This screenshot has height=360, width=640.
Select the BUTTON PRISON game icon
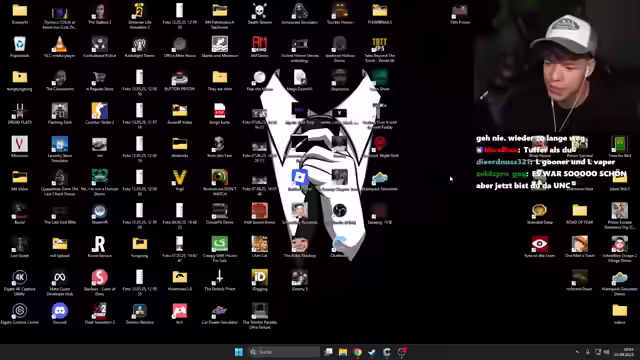click(180, 78)
